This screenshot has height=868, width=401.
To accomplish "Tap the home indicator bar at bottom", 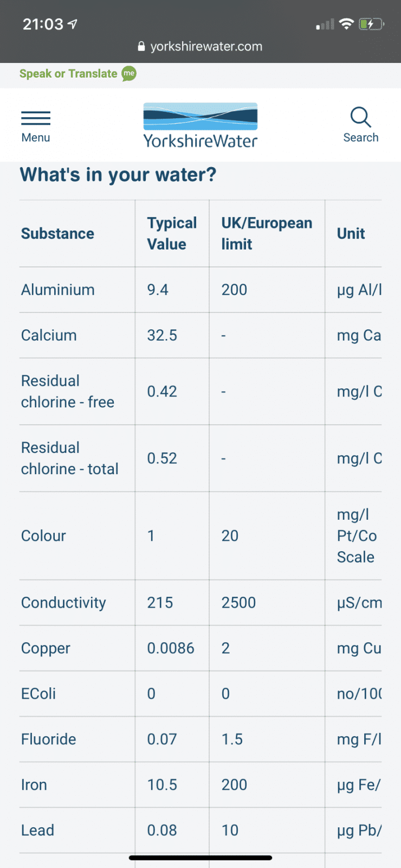I will pos(200,858).
